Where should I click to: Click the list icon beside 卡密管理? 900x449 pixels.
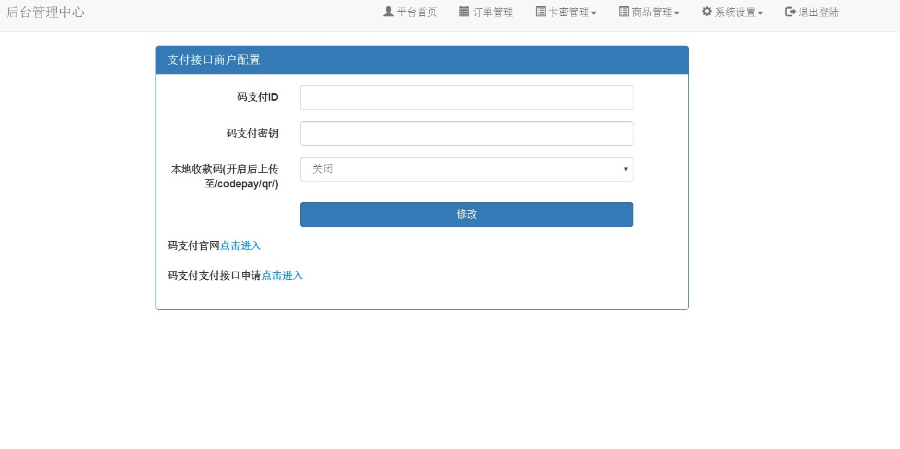pos(541,11)
